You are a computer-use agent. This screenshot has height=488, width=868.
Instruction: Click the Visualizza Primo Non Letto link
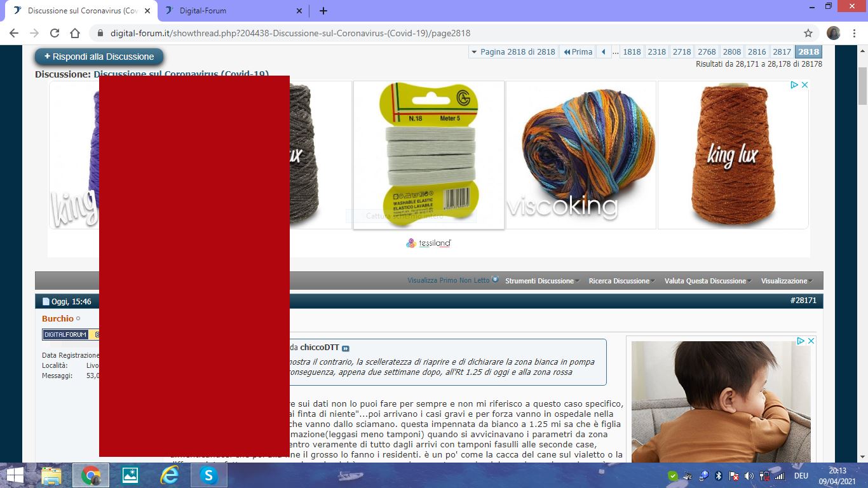449,280
